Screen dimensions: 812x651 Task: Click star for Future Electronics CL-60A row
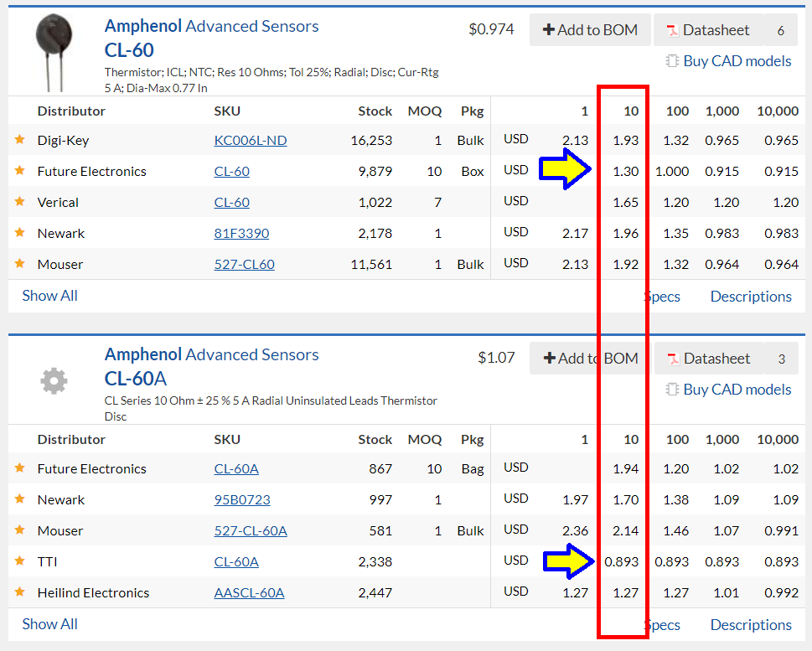point(19,468)
